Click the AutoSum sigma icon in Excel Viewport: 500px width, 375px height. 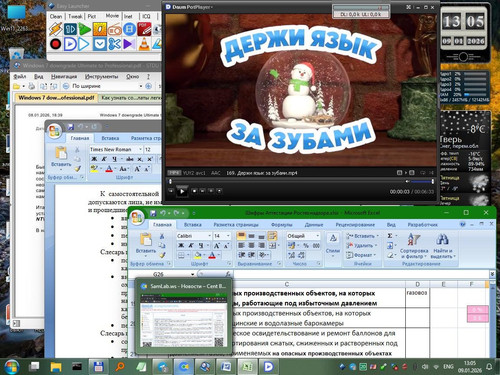(x=390, y=236)
